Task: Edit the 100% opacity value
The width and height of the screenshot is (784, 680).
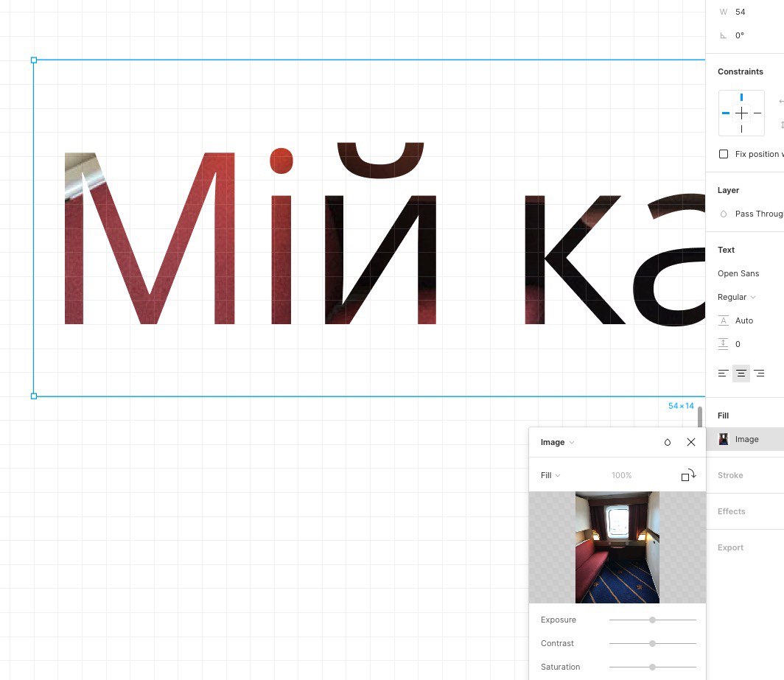Action: click(621, 475)
